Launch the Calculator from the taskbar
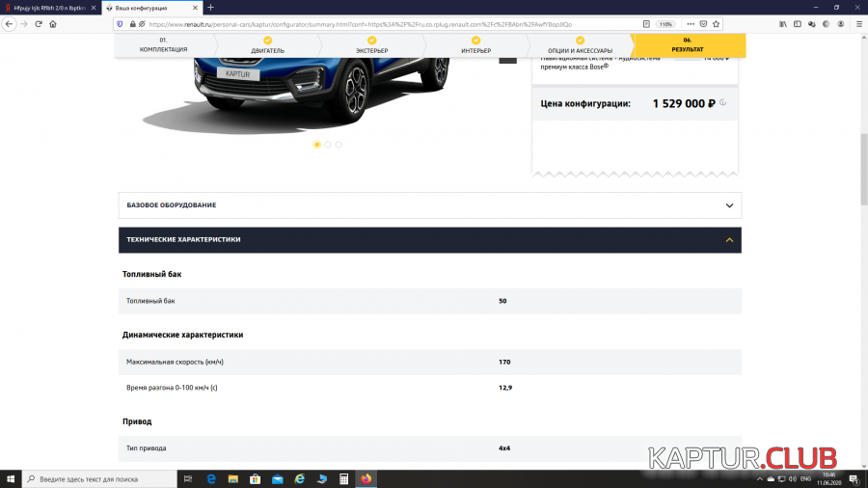This screenshot has height=488, width=868. (343, 478)
